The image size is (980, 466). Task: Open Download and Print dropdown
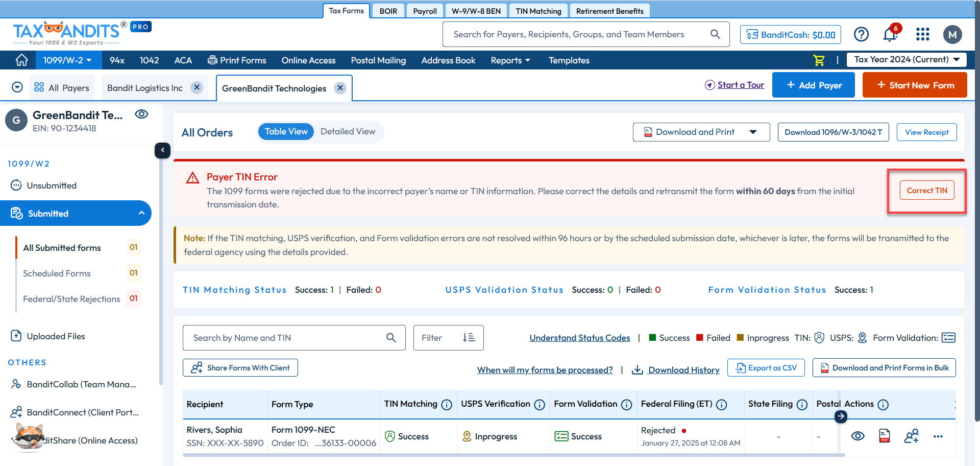tap(701, 132)
